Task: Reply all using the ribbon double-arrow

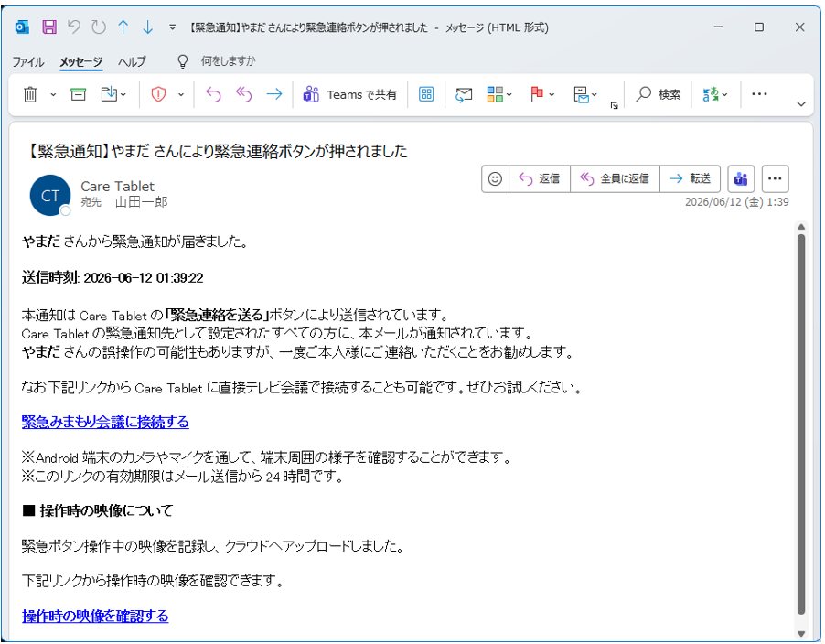Action: [x=243, y=95]
